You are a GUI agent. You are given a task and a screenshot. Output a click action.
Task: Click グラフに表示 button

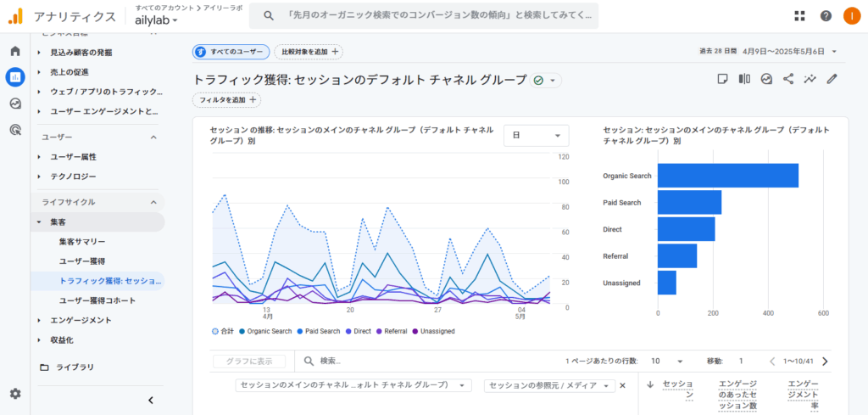point(249,362)
